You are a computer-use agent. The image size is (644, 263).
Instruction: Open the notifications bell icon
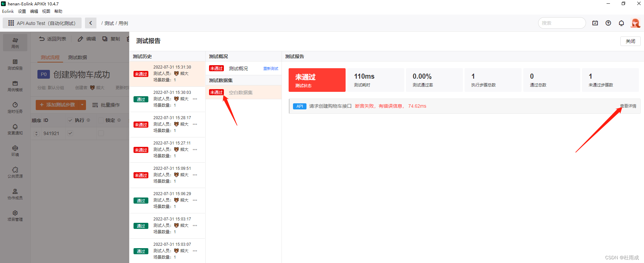pyautogui.click(x=621, y=23)
